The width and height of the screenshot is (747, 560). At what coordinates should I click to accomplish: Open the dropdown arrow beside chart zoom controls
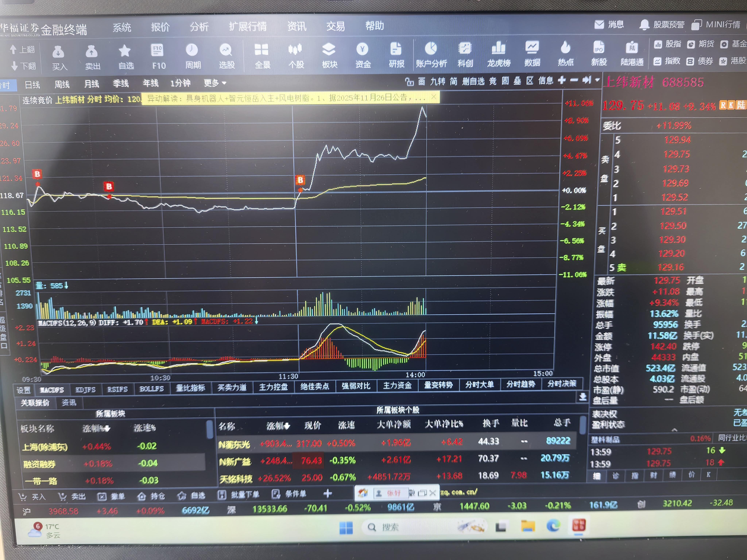[x=597, y=80]
